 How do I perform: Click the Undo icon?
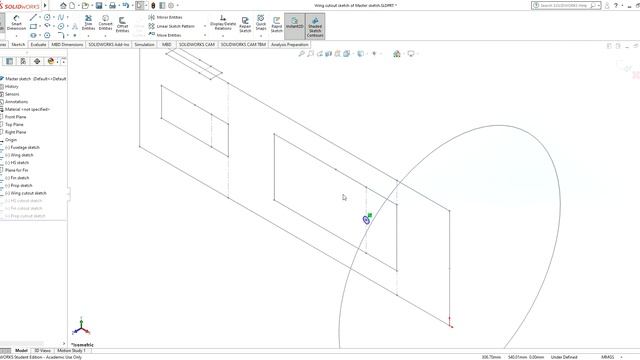pyautogui.click(x=126, y=5)
